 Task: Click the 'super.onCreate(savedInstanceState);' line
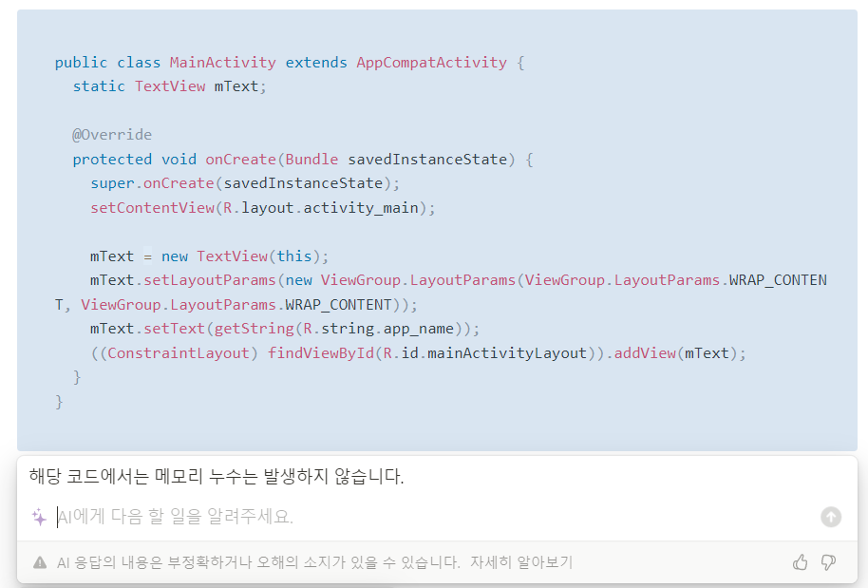pos(245,183)
